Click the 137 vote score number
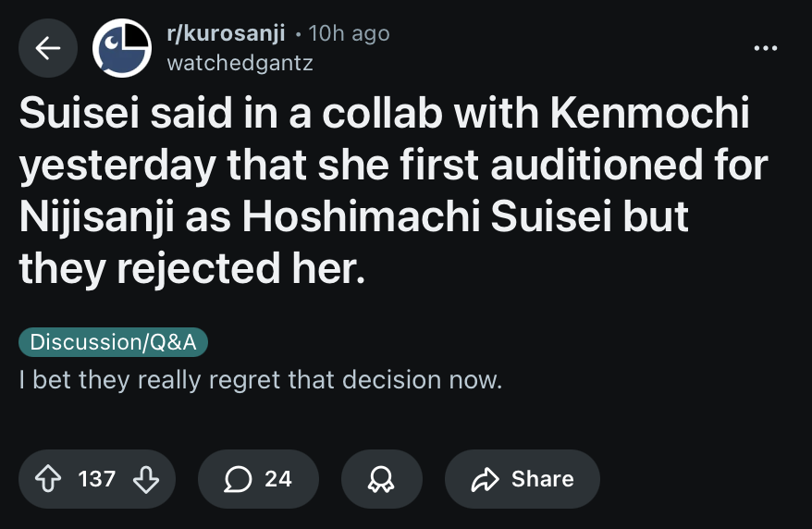812x529 pixels. click(x=97, y=478)
